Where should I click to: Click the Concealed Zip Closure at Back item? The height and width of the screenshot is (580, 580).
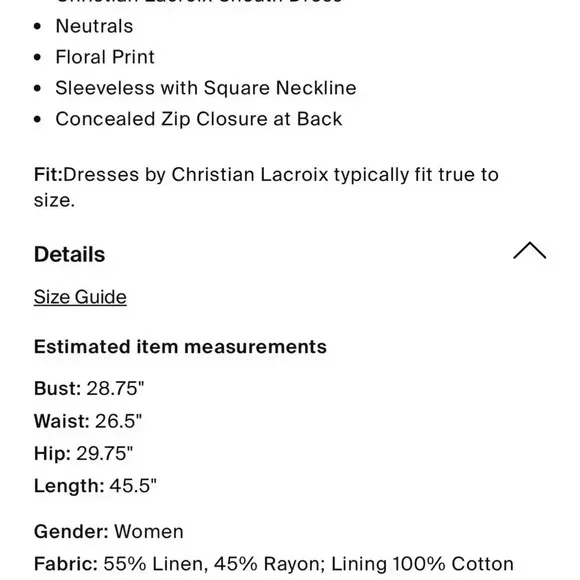point(199,119)
